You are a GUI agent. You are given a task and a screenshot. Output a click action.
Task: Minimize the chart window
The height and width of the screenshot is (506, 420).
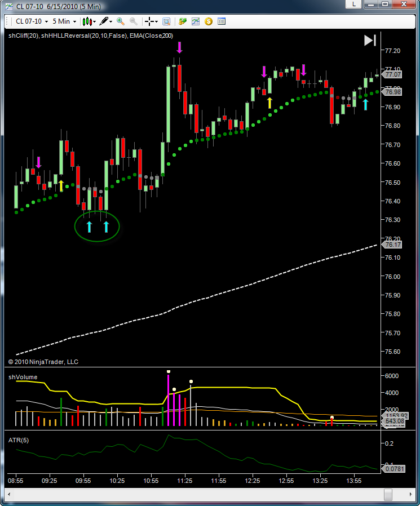tap(371, 4)
